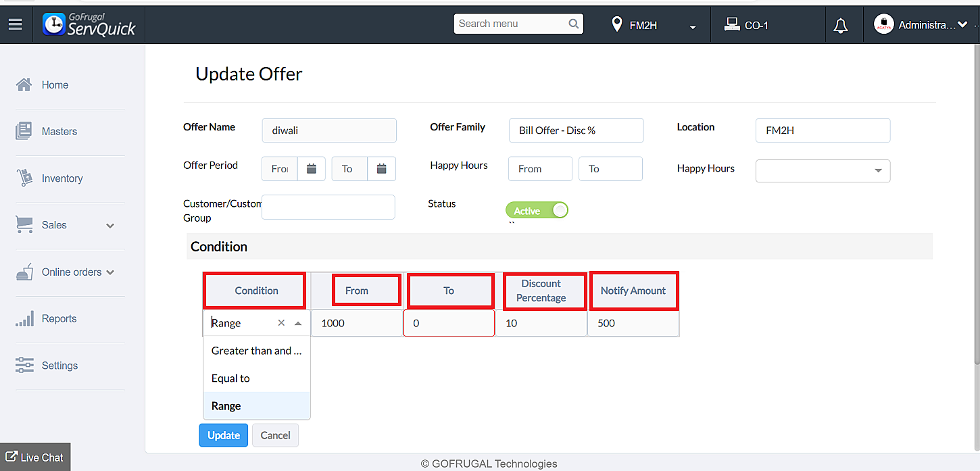
Task: Click the page vertical scrollbar
Action: [976, 206]
